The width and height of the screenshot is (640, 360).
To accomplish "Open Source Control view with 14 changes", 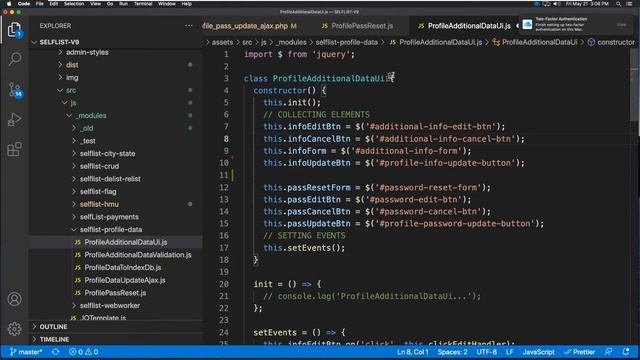I will [15, 89].
